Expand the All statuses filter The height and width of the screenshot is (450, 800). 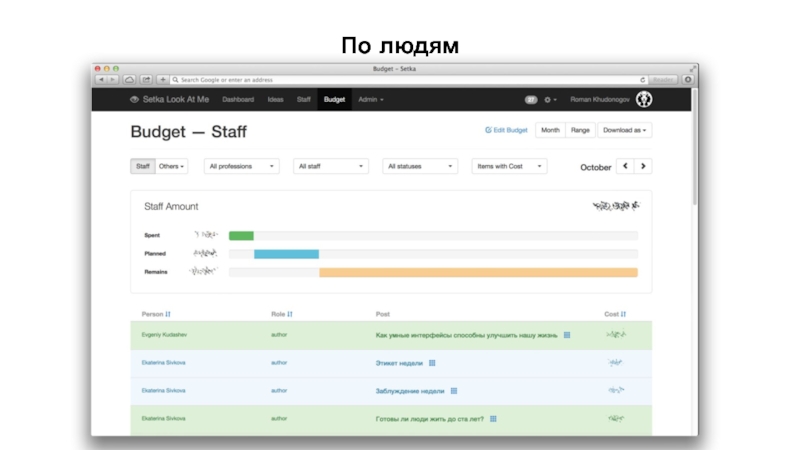(x=420, y=167)
